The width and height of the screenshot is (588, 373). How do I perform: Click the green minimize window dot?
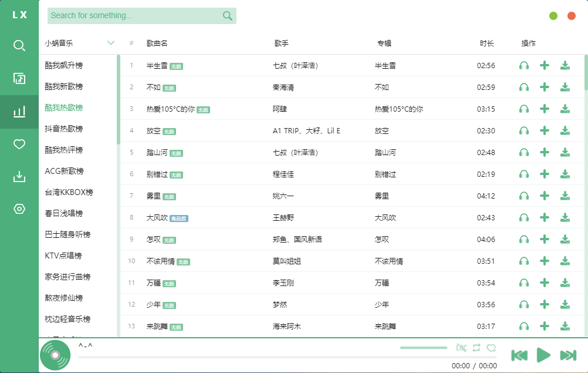(x=553, y=16)
